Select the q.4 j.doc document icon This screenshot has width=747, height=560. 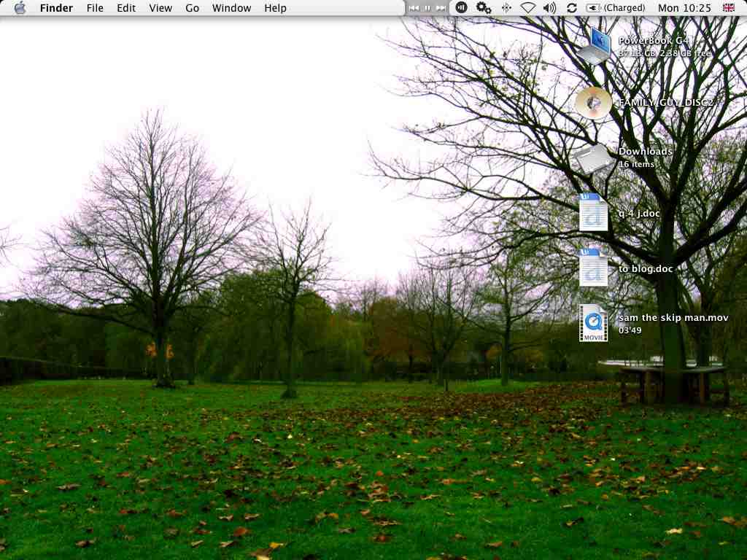click(x=594, y=213)
